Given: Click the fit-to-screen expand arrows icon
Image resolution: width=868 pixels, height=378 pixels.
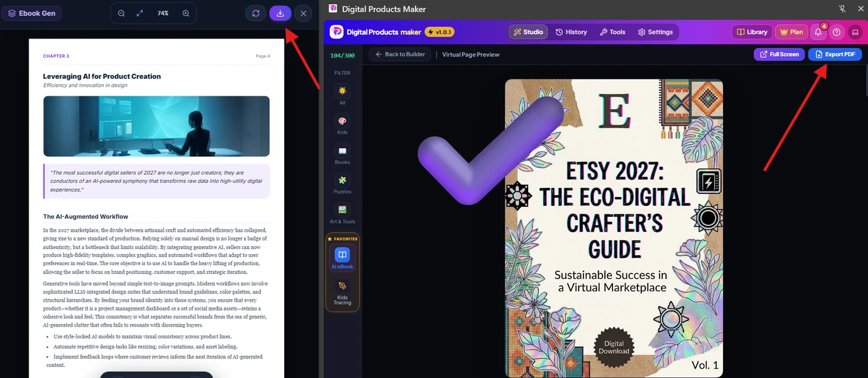Looking at the screenshot, I should point(139,13).
